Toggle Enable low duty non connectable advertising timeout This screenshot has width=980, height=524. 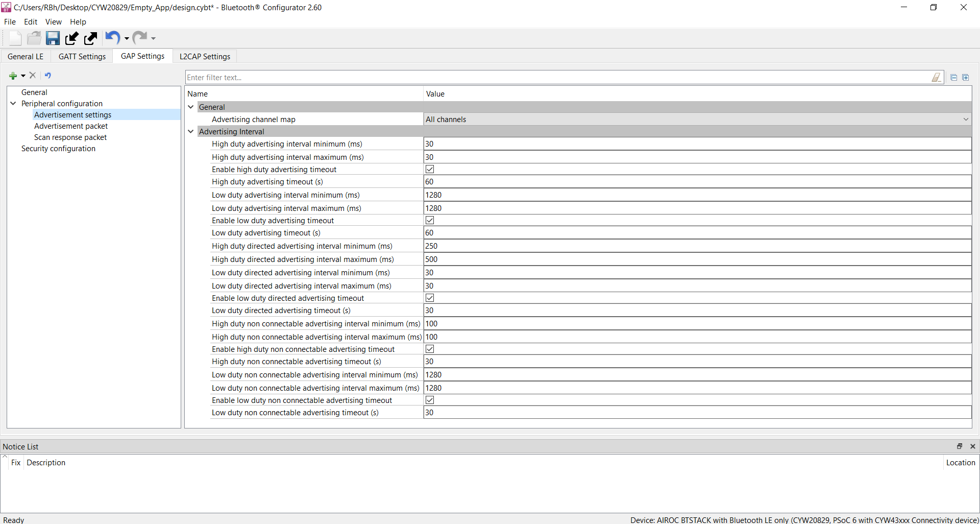coord(430,400)
